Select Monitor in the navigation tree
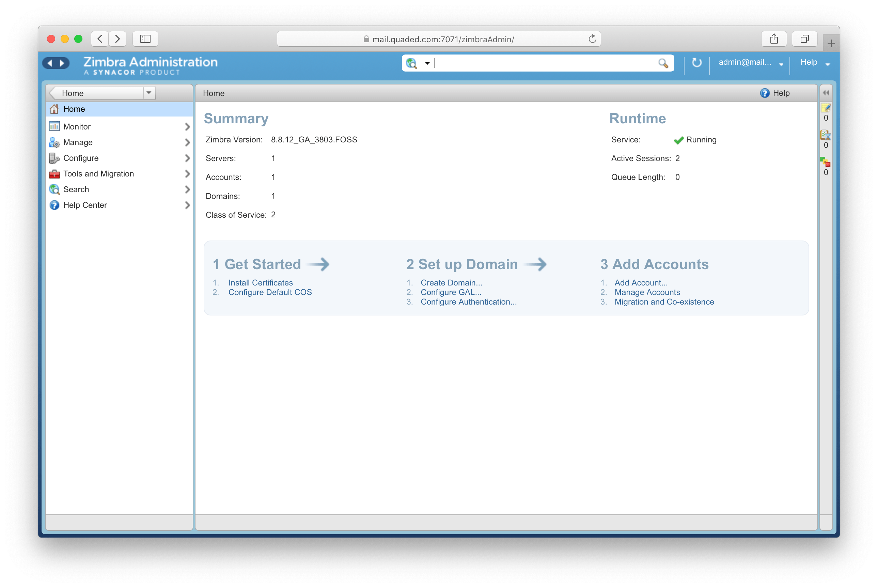 coord(119,127)
